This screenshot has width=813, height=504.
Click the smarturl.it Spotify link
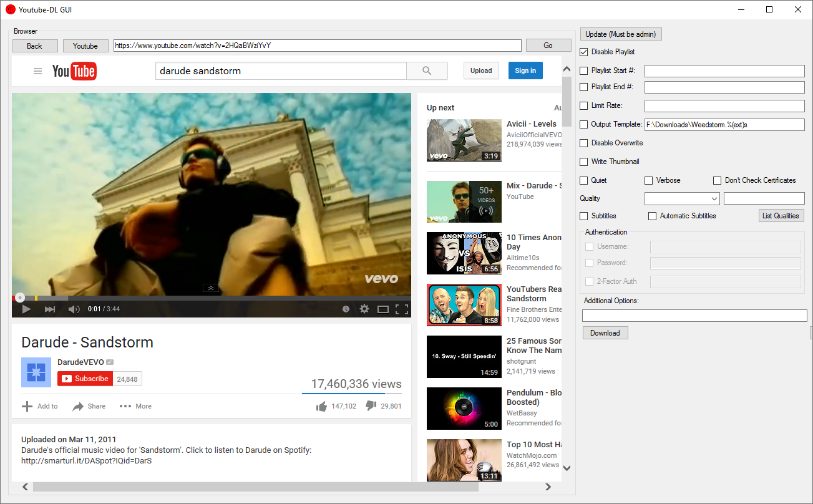coord(87,461)
